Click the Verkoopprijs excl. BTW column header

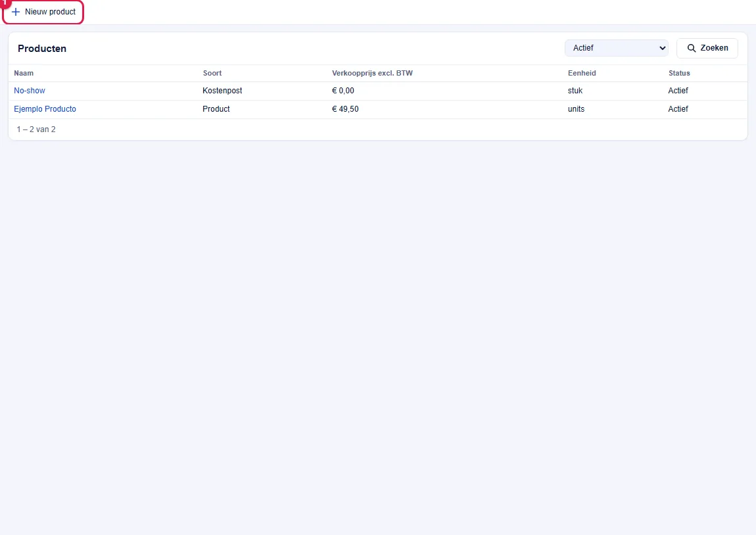pyautogui.click(x=372, y=73)
